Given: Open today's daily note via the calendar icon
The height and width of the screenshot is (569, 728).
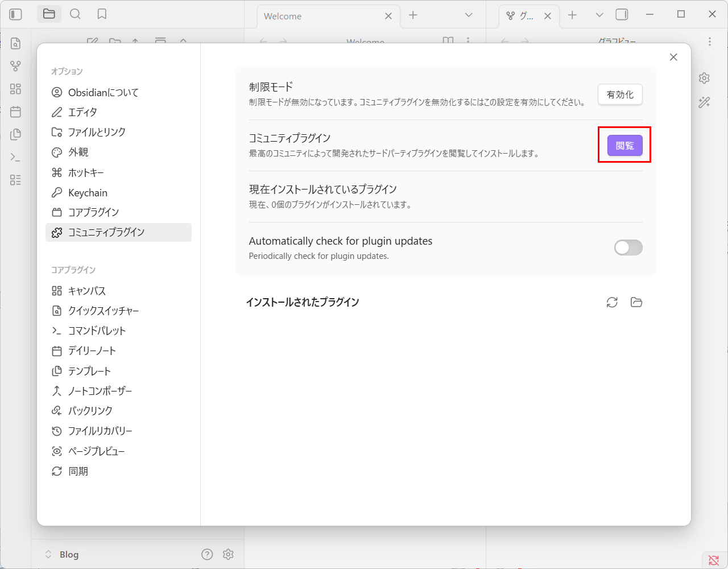Looking at the screenshot, I should pyautogui.click(x=16, y=112).
